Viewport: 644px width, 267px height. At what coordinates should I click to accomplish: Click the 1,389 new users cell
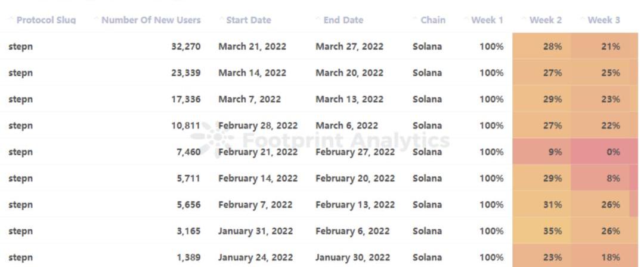188,257
